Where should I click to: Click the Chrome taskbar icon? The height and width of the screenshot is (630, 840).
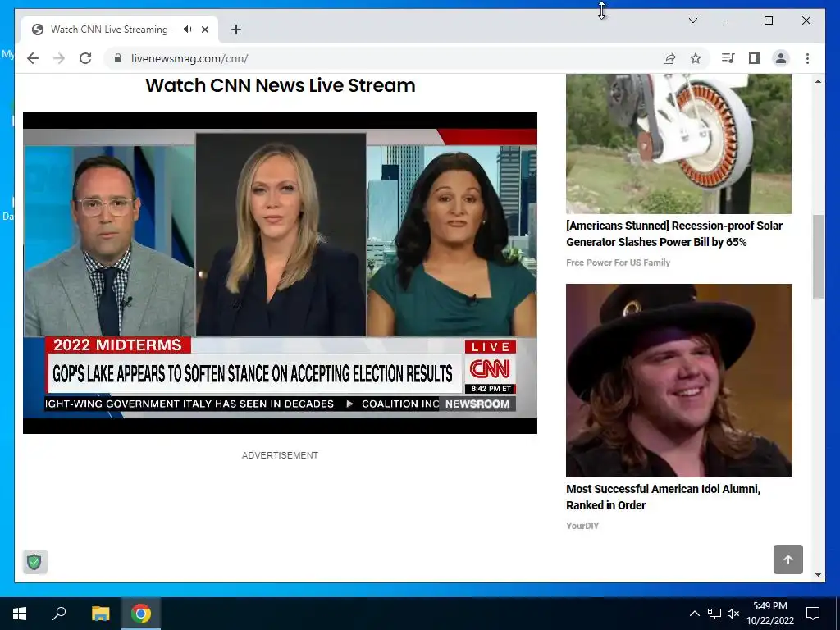coord(141,614)
